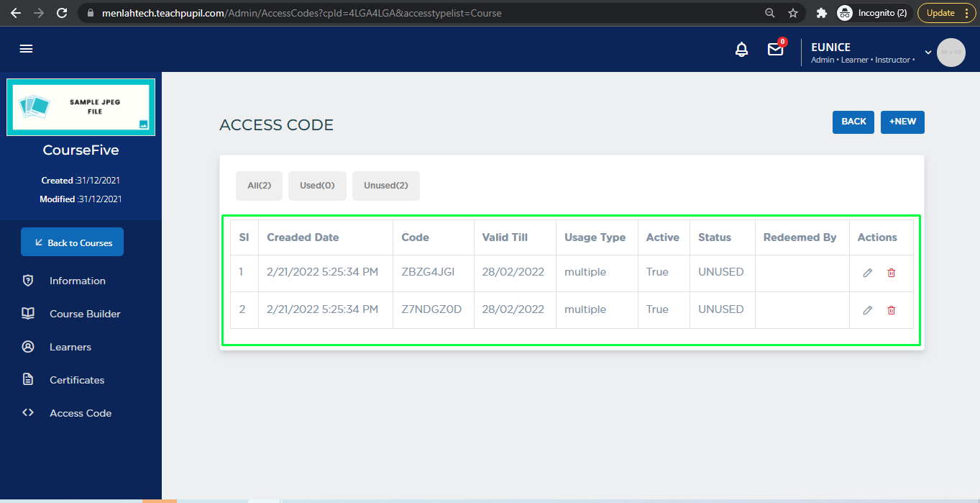Screen dimensions: 980x503
Task: Switch to the Used(0) tab
Action: pyautogui.click(x=317, y=186)
